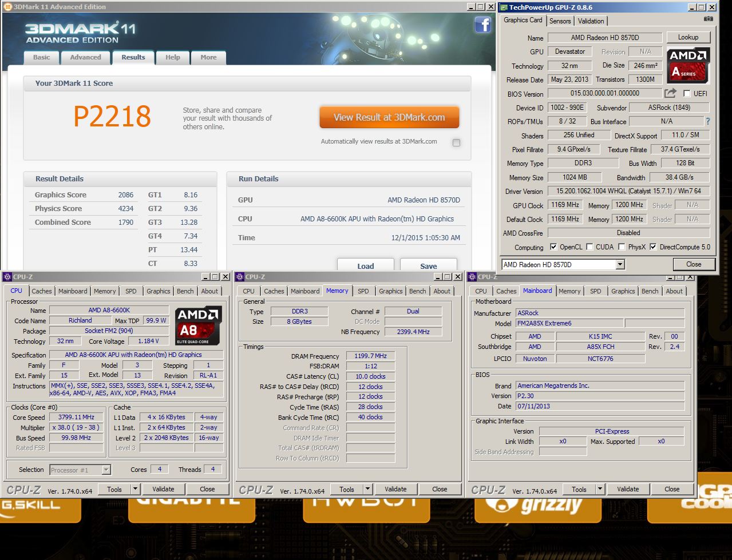This screenshot has width=732, height=560.
Task: Toggle the DirectCompute 5.0 checkbox
Action: point(652,247)
